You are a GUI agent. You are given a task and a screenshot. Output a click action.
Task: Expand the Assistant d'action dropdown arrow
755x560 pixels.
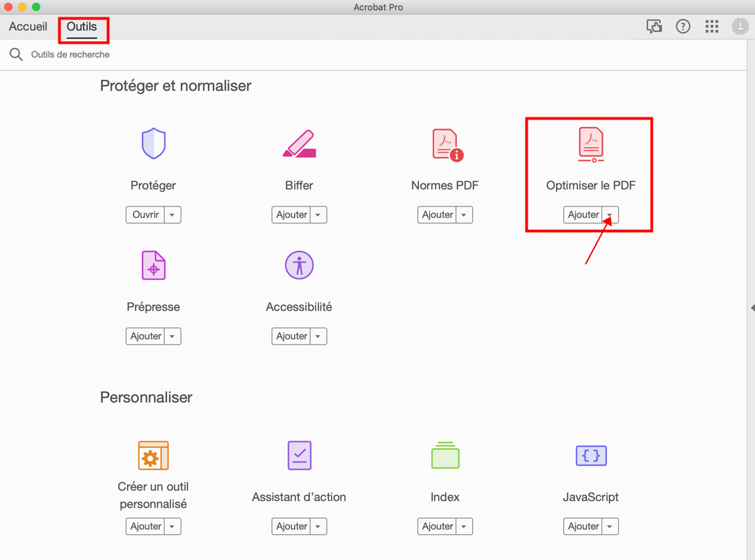pyautogui.click(x=318, y=527)
